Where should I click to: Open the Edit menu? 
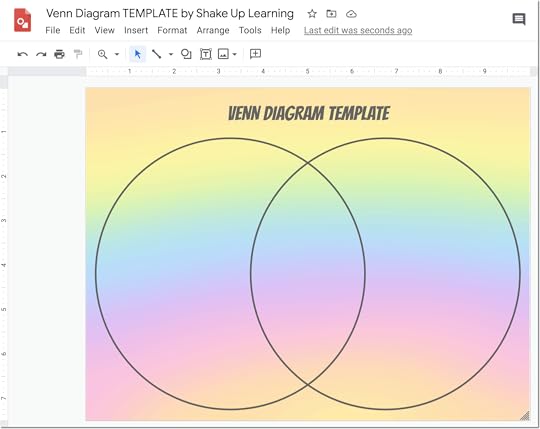77,30
